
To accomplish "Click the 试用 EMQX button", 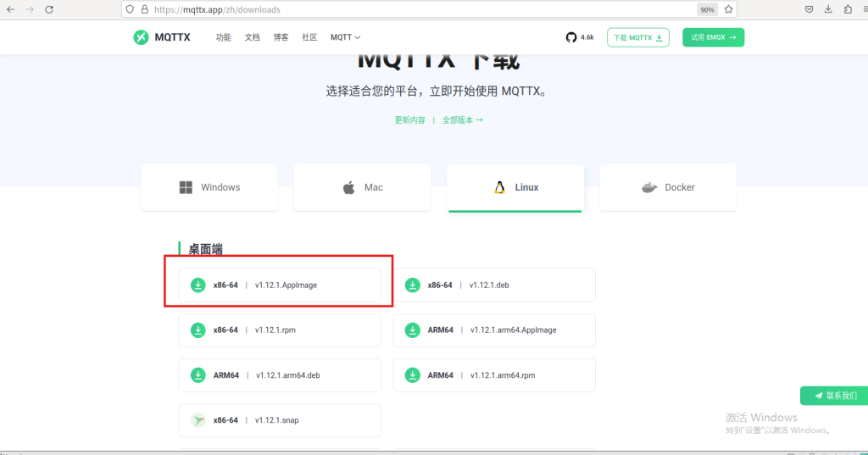I will [713, 37].
